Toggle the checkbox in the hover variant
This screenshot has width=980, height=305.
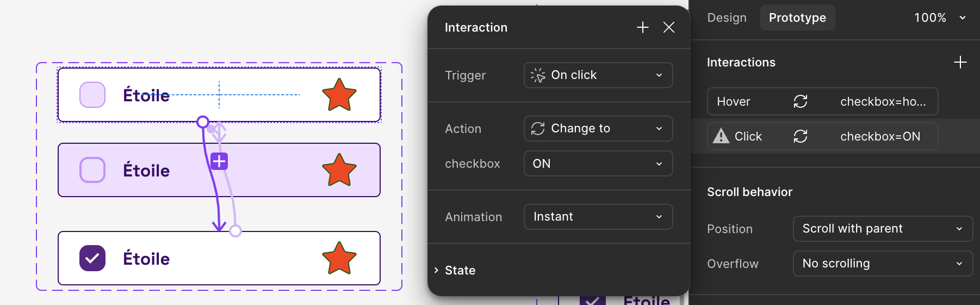click(92, 170)
